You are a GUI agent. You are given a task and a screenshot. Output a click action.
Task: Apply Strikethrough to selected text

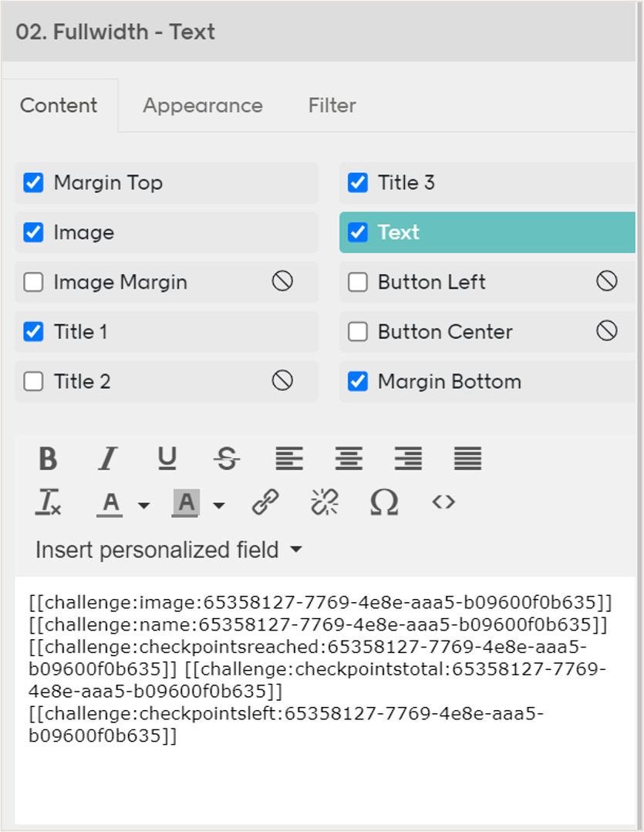(x=226, y=458)
